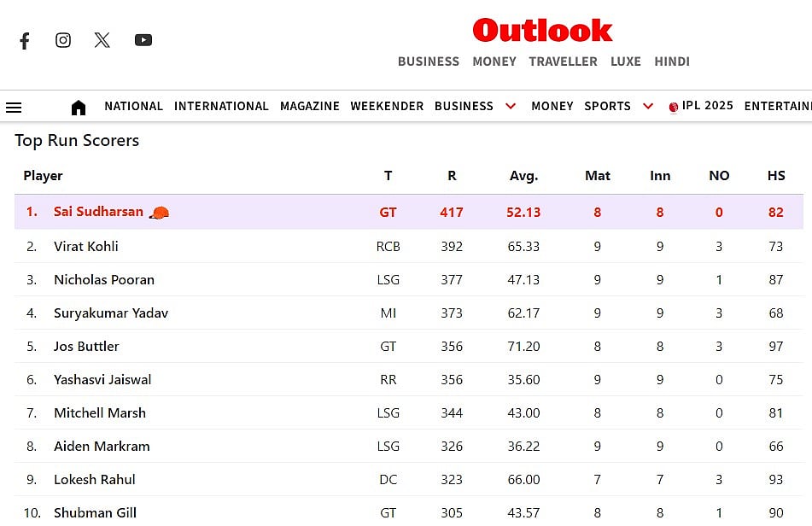Click the T team column header
This screenshot has height=526, width=812.
(x=388, y=176)
